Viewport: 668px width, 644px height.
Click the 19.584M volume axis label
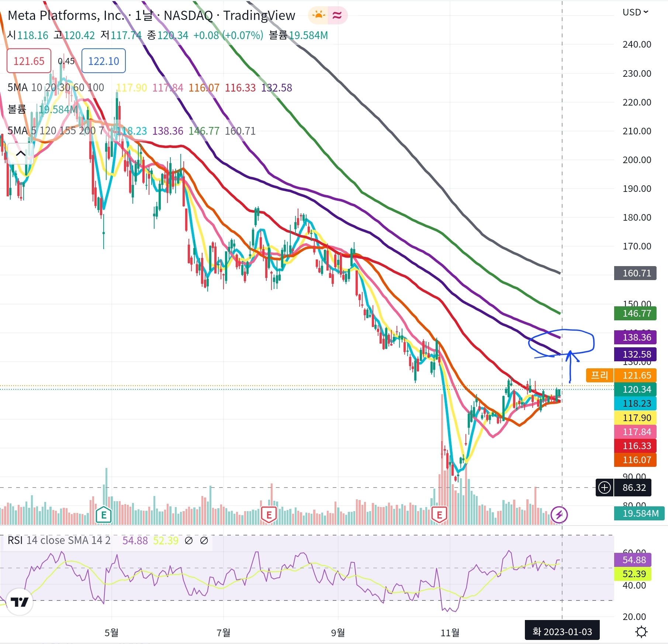(x=639, y=513)
